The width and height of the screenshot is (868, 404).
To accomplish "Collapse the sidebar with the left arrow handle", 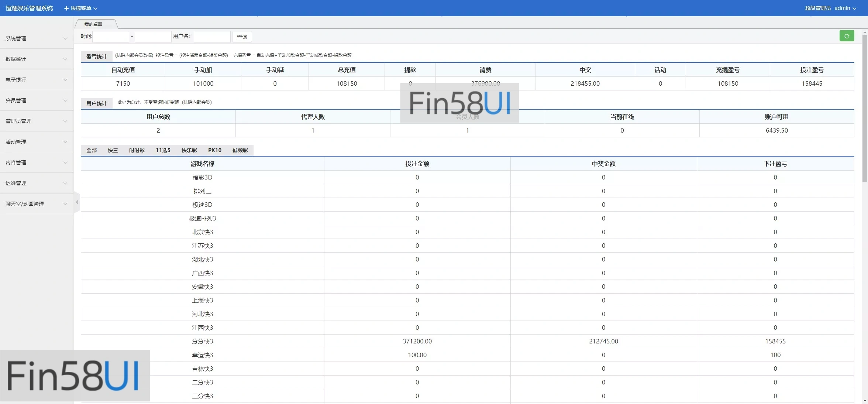I will (x=77, y=202).
